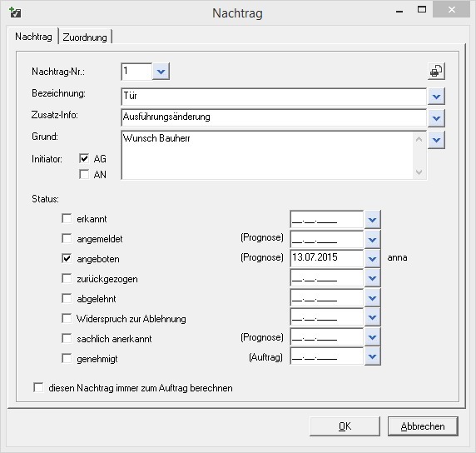This screenshot has height=453, width=476.
Task: Expand the Bezeichnung dropdown list
Action: coord(436,97)
